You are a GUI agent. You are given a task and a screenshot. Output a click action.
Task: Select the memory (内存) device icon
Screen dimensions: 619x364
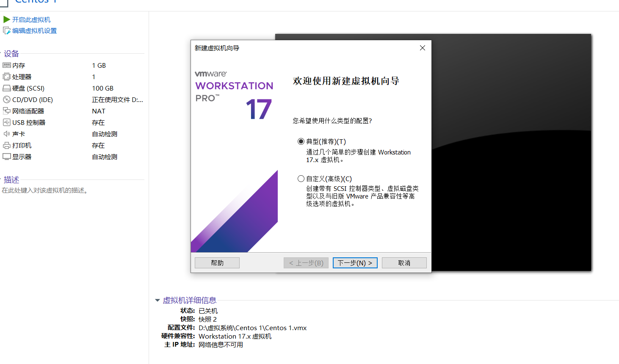(x=7, y=65)
